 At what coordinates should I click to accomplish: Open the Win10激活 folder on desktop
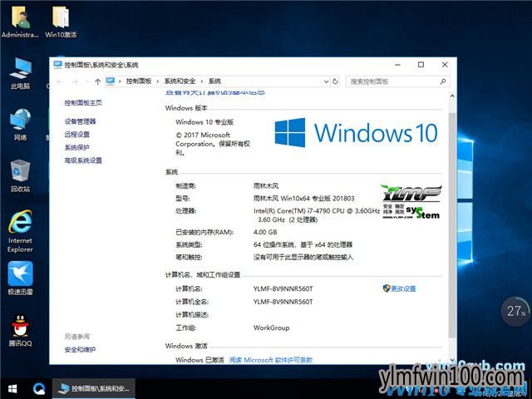point(61,21)
